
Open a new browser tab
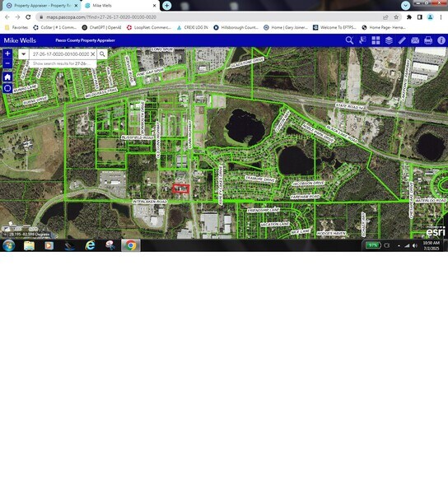(166, 6)
